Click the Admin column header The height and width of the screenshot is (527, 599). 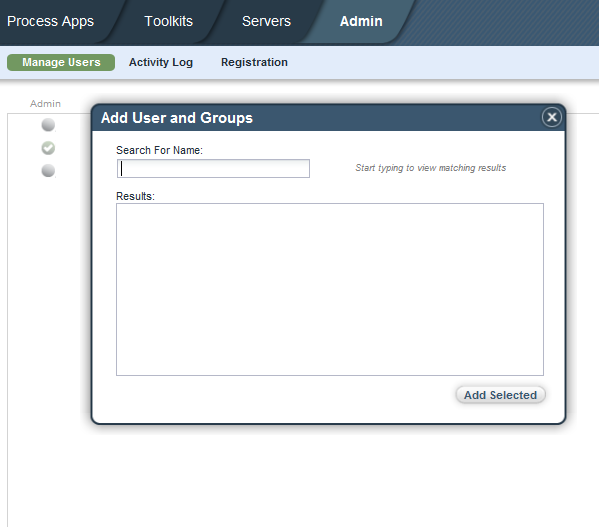(x=45, y=103)
